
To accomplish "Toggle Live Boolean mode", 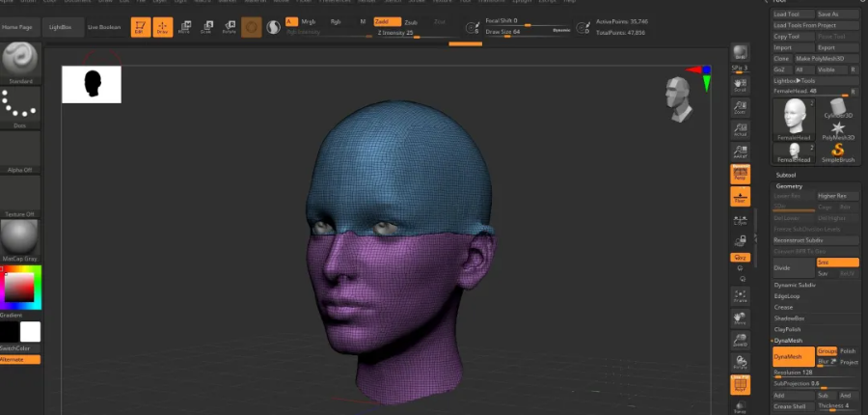I will point(104,27).
